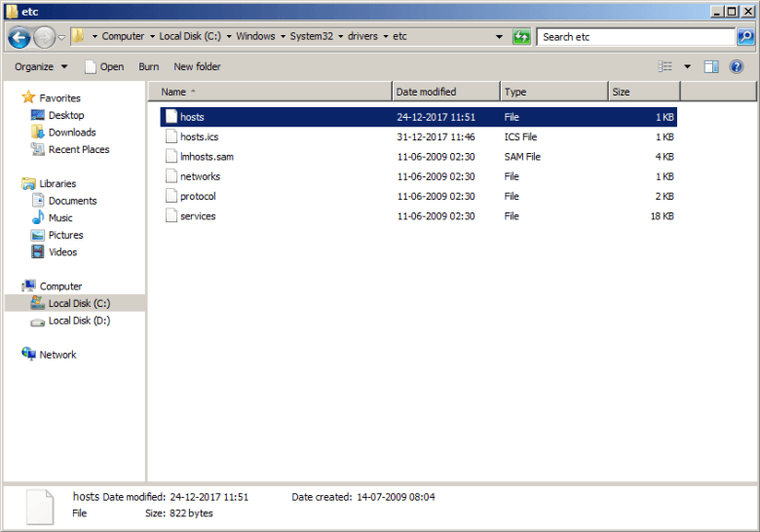
Task: Click the Libraries icon in sidebar
Action: 28,183
